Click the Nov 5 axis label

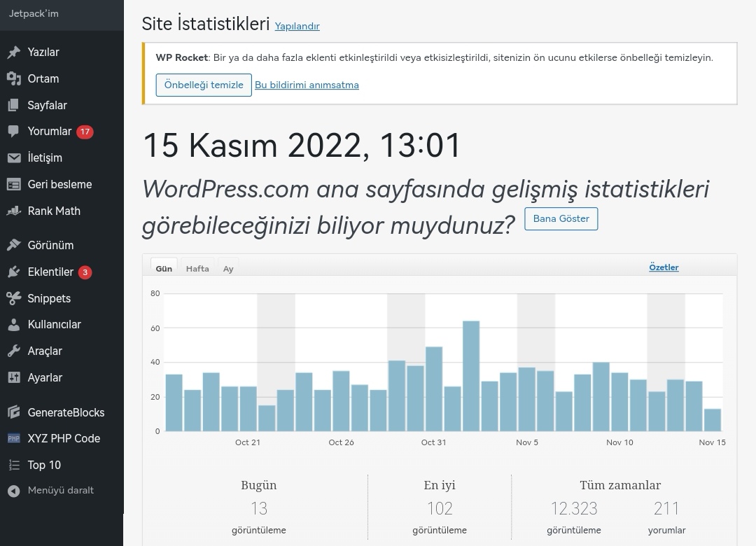click(x=527, y=442)
